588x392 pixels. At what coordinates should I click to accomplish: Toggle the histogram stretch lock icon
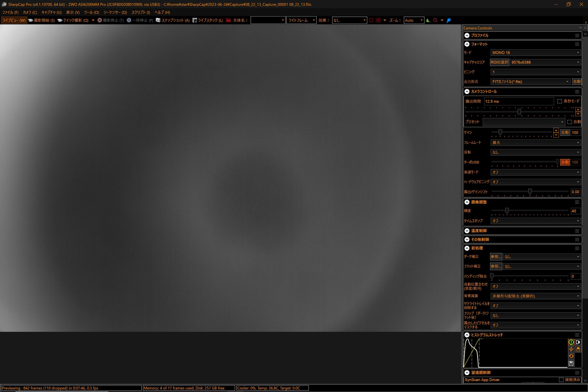pos(578,349)
